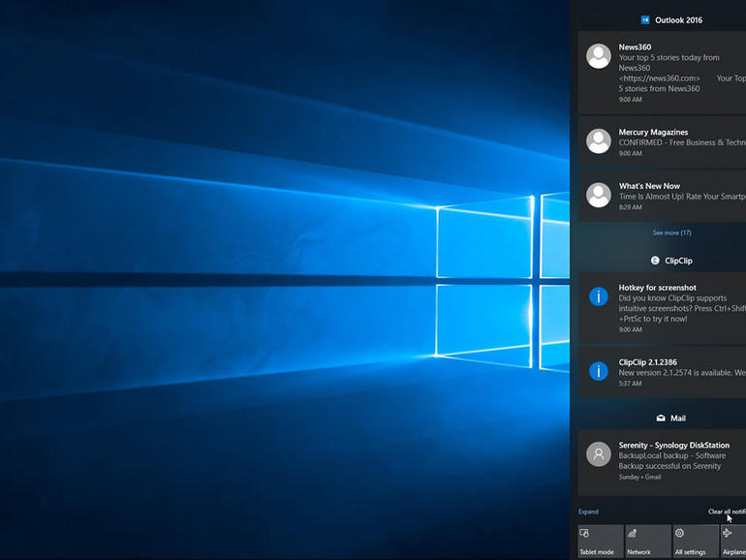Click the Serenity sender avatar
Screen dimensions: 746x560
tap(599, 453)
